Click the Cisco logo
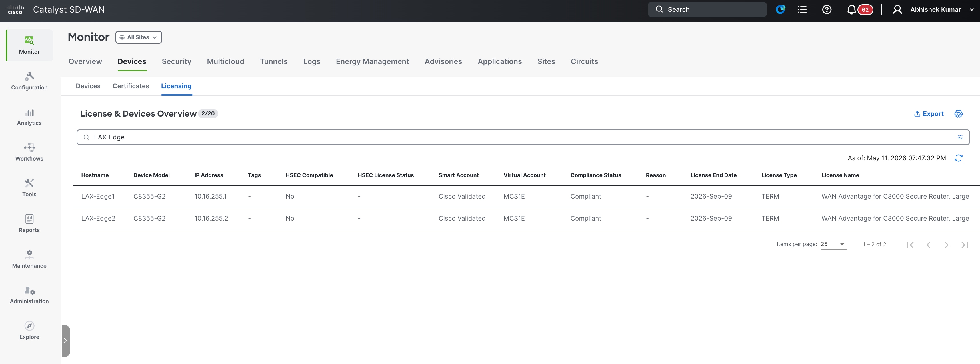Image resolution: width=980 pixels, height=364 pixels. [x=15, y=9]
